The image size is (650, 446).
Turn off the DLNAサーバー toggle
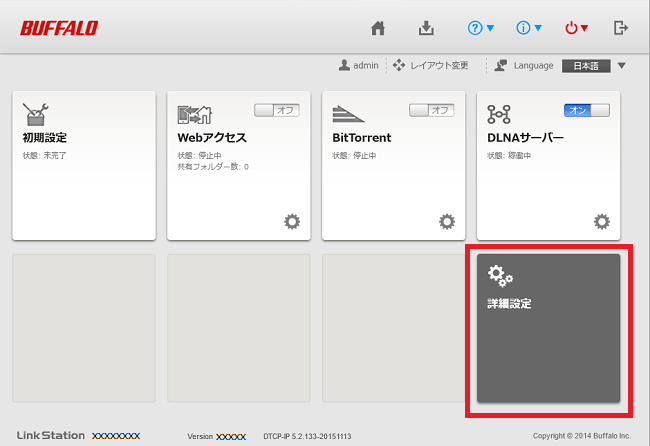click(x=586, y=110)
